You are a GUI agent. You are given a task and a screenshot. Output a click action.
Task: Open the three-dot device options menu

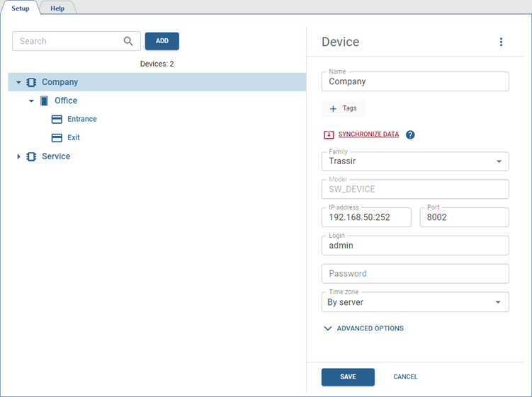[501, 42]
